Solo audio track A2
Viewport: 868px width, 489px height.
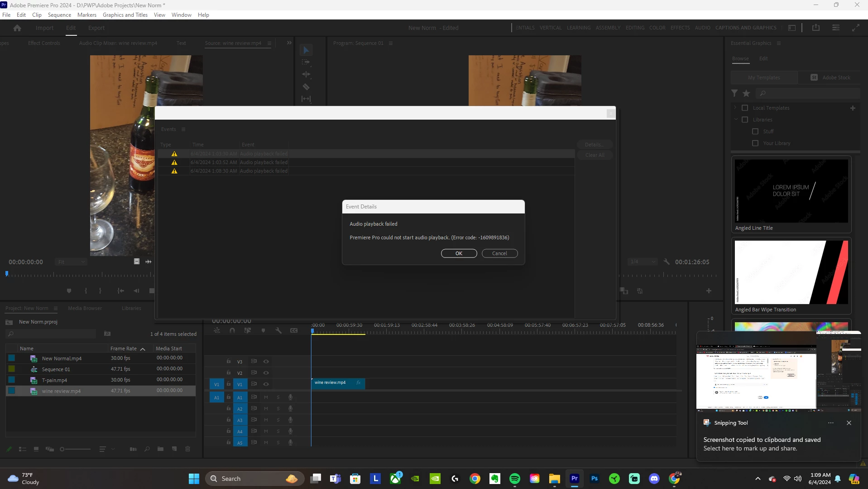278,409
